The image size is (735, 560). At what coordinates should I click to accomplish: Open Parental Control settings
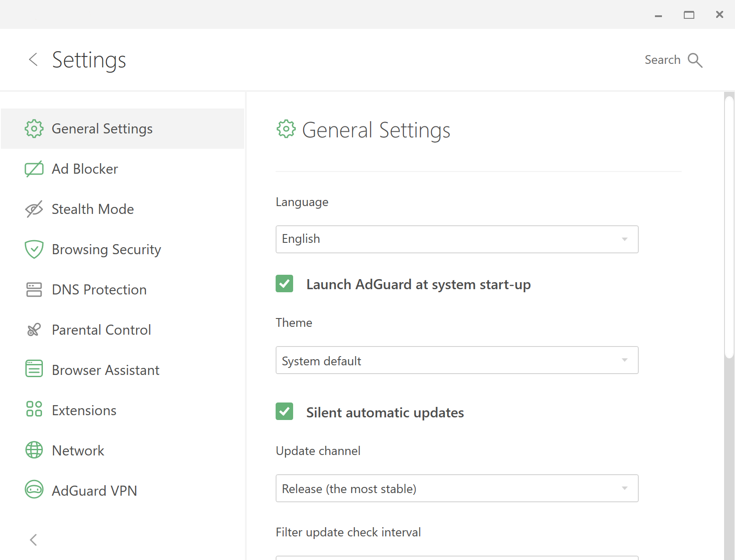[x=122, y=330]
